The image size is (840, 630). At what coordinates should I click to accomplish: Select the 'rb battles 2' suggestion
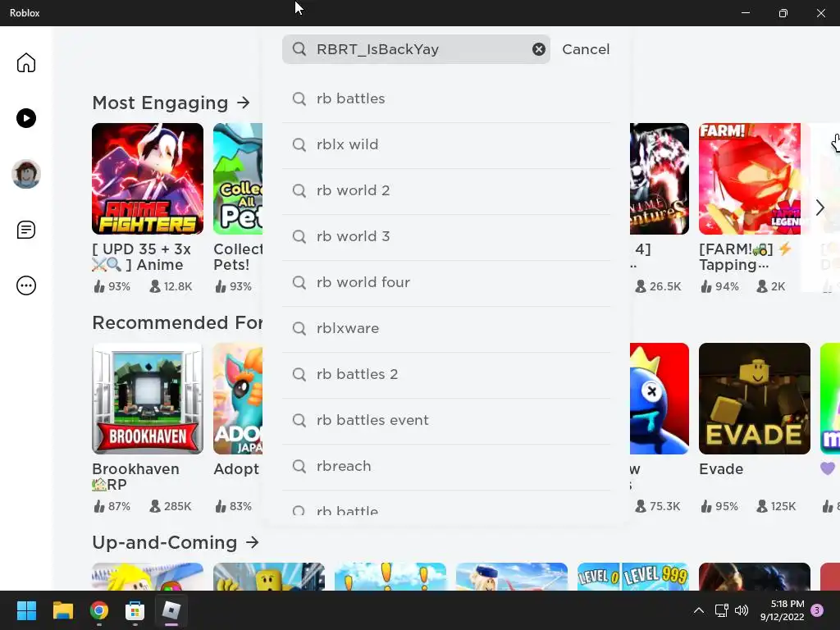tap(446, 374)
